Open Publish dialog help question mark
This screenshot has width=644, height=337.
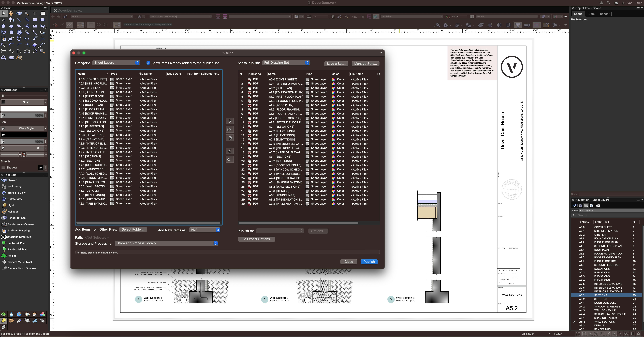point(381,53)
